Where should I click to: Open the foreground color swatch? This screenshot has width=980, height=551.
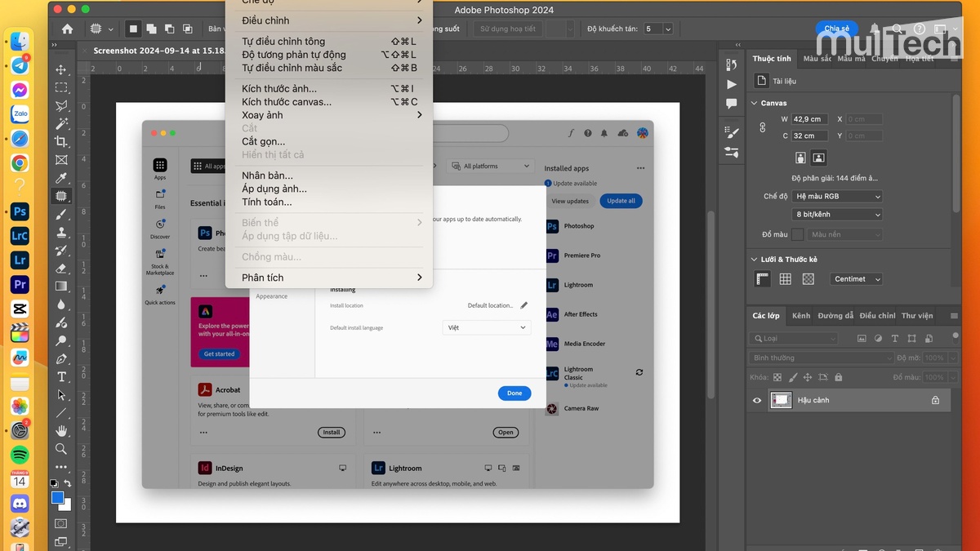point(58,496)
